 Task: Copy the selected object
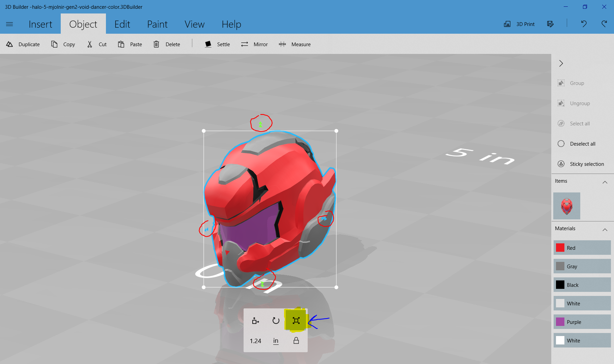coord(63,44)
